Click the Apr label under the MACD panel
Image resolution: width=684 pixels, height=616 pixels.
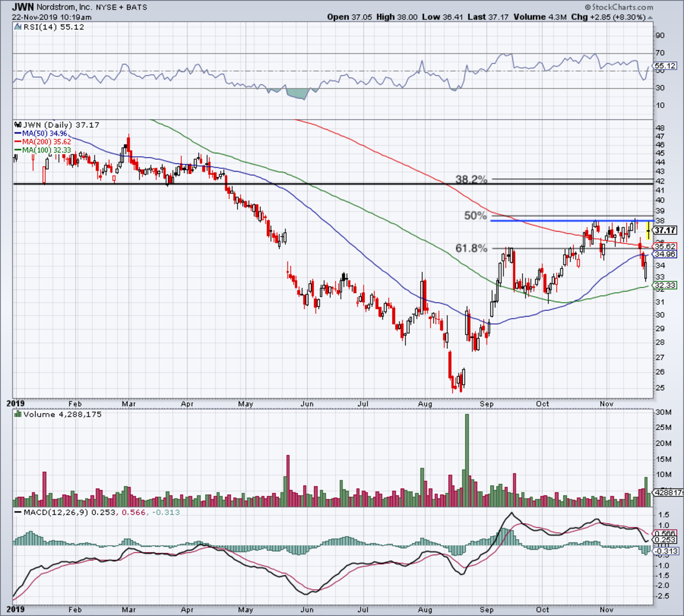[x=188, y=609]
